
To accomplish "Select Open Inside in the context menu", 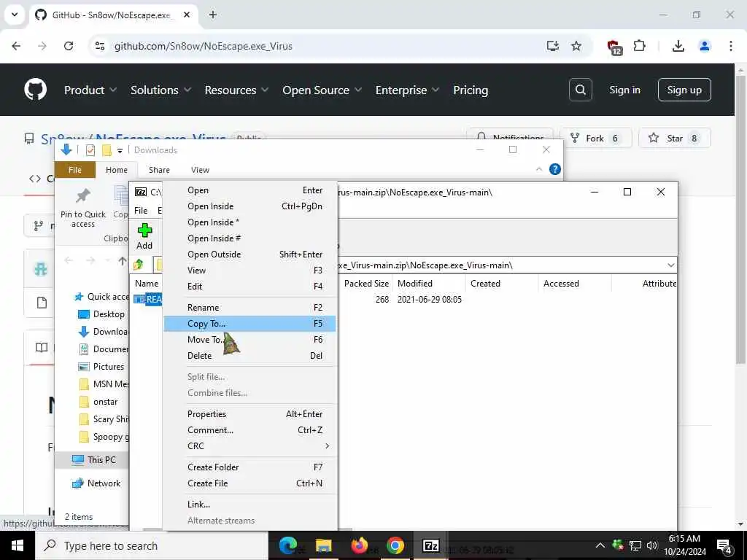I will pos(249,206).
